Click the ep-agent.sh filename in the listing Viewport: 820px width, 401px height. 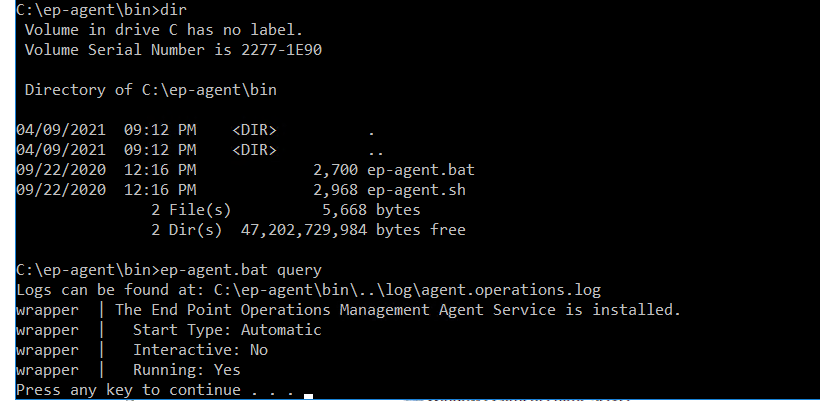coord(416,190)
